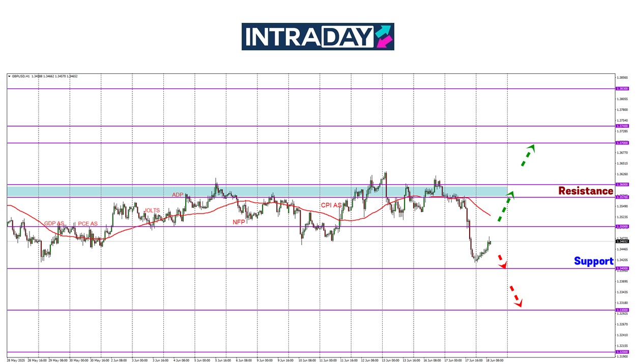Select the NFP event marker
This screenshot has height=364, width=636.
click(x=239, y=222)
